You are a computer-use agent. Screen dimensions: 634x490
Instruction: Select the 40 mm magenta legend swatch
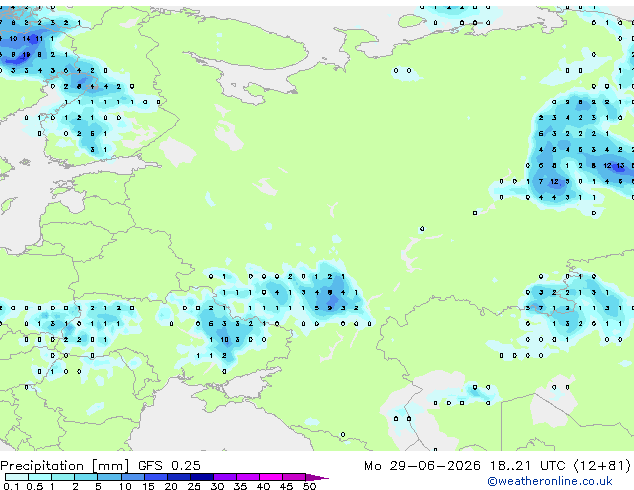(271, 477)
